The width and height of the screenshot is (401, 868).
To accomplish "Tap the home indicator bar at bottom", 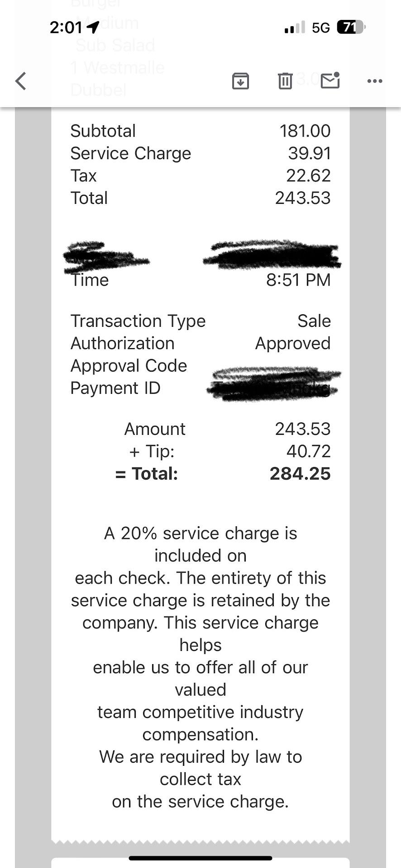I will point(200,858).
